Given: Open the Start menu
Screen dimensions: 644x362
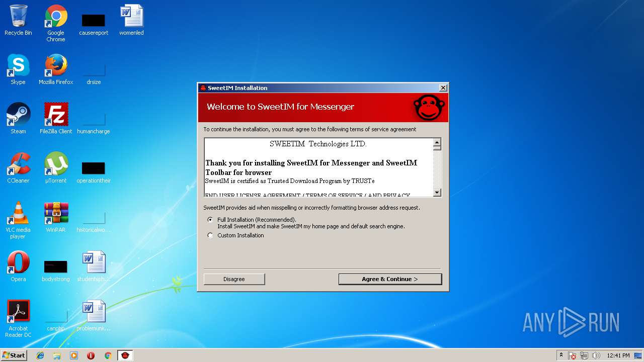Looking at the screenshot, I should 14,355.
